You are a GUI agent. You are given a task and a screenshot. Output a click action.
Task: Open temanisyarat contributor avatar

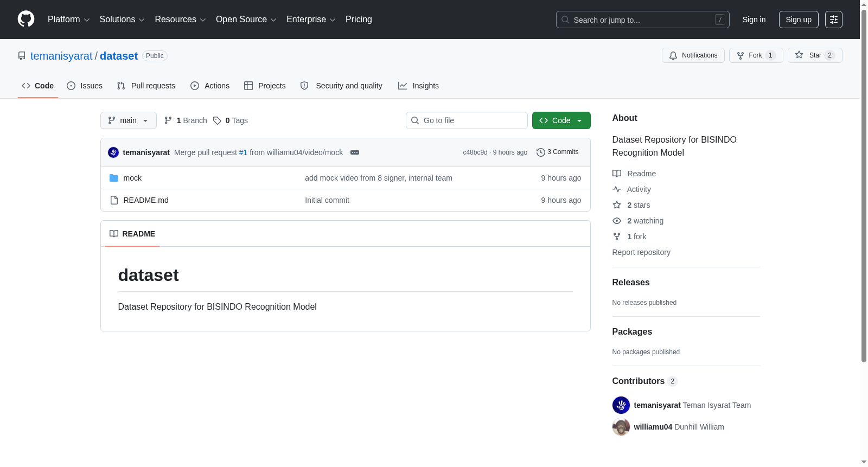621,405
